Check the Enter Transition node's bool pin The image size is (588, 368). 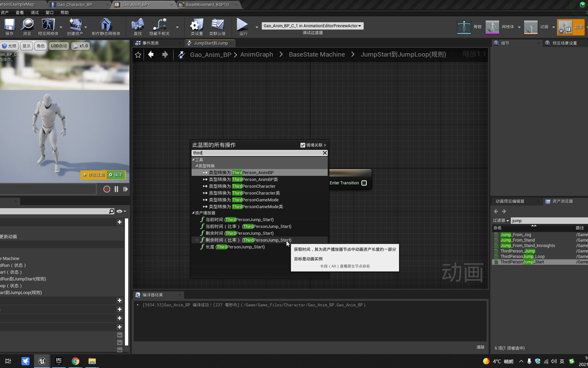pos(364,183)
